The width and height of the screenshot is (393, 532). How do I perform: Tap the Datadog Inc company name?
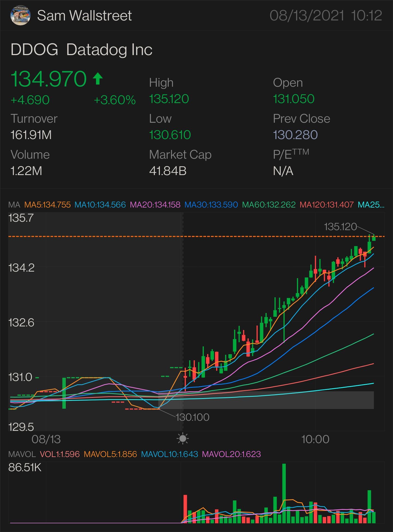109,50
